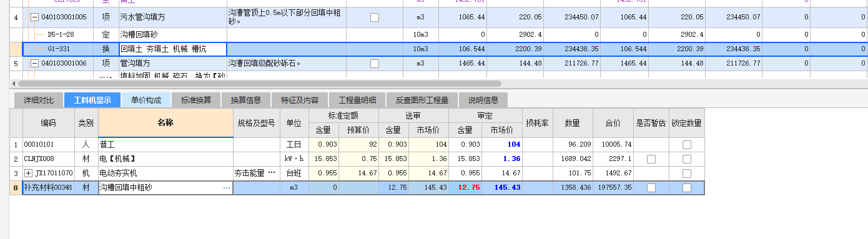Open the 反查图形工程量 tab
This screenshot has width=868, height=239.
[x=422, y=100]
